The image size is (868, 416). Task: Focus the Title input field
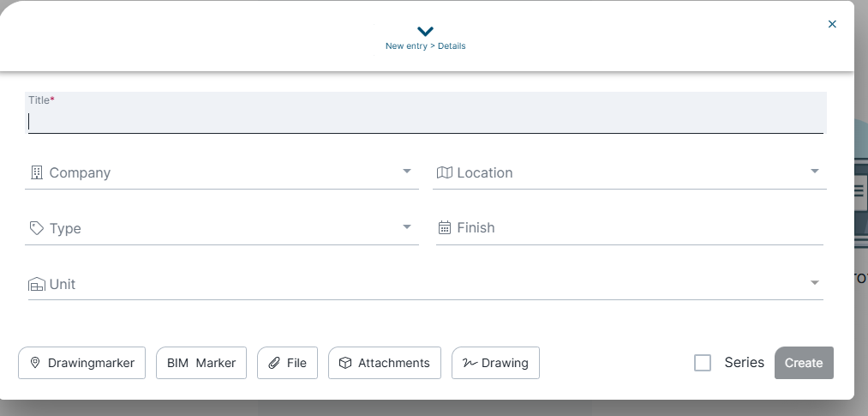[426, 113]
